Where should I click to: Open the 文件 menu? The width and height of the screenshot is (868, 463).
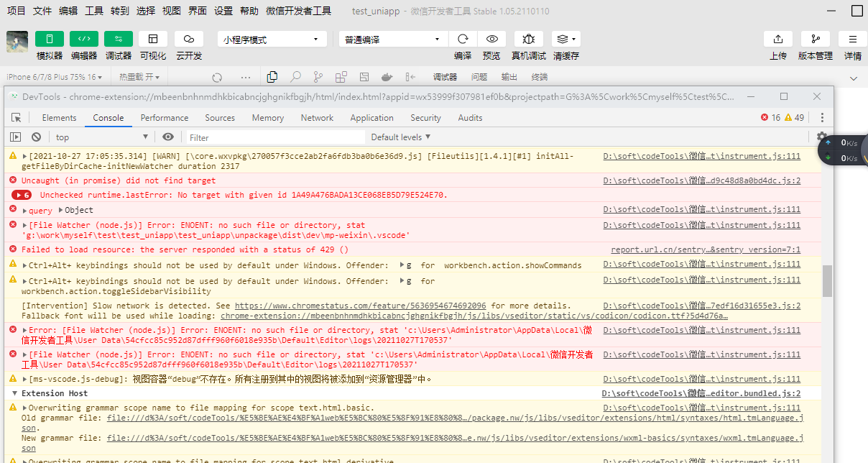coord(42,11)
